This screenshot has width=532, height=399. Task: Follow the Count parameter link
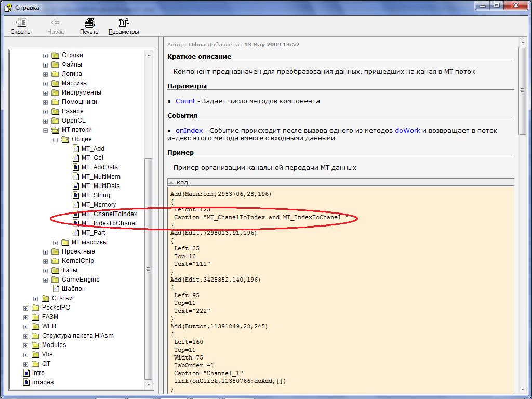(185, 101)
